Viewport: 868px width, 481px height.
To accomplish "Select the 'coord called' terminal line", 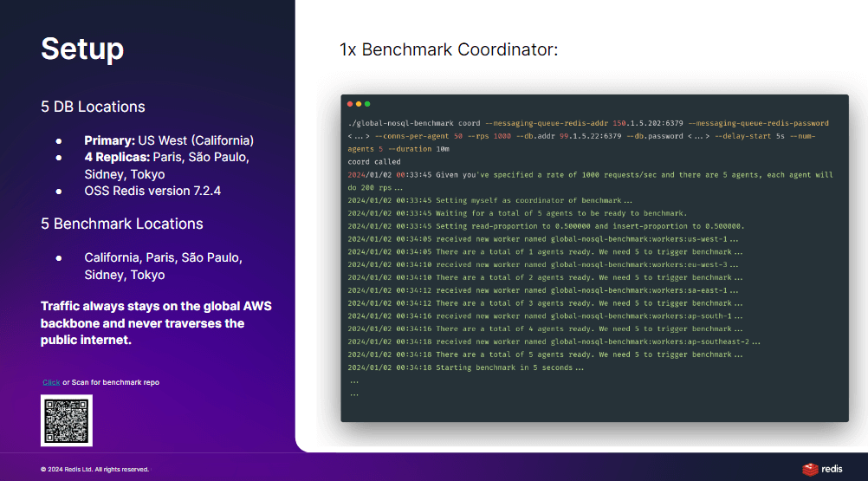I will click(374, 162).
